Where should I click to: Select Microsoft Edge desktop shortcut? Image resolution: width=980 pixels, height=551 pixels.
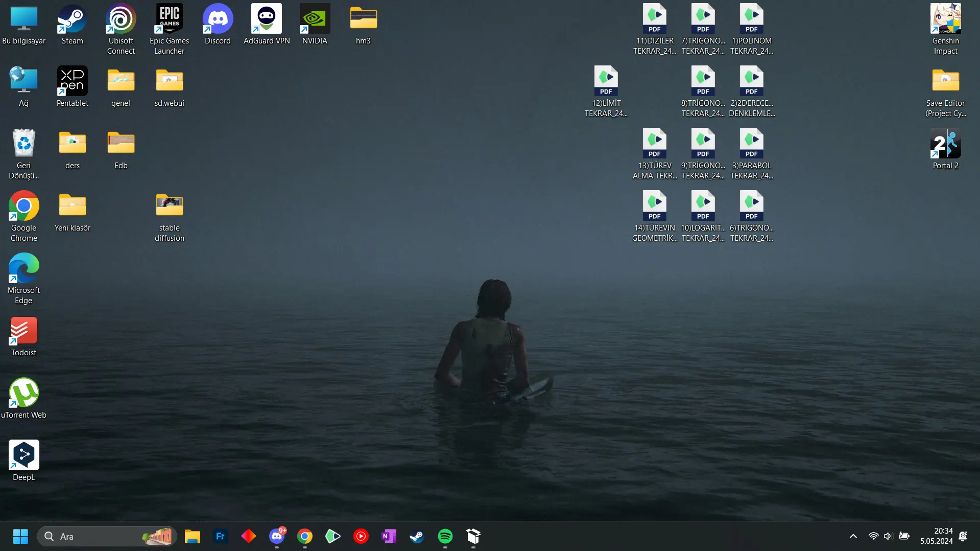tap(24, 279)
